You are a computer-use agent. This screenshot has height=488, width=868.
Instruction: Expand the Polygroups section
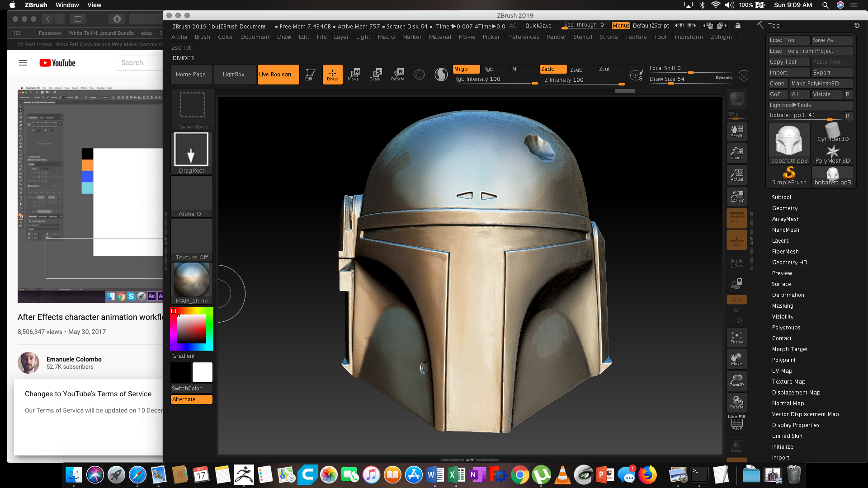point(786,328)
